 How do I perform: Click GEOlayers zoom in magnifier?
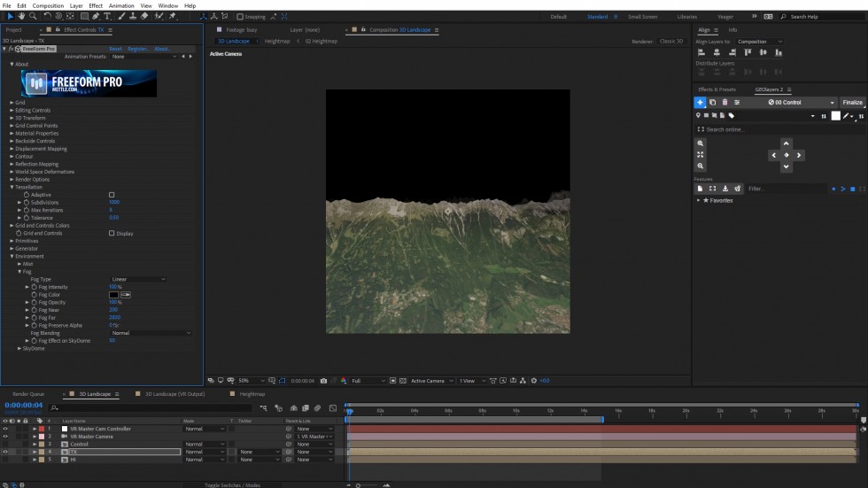click(x=701, y=143)
